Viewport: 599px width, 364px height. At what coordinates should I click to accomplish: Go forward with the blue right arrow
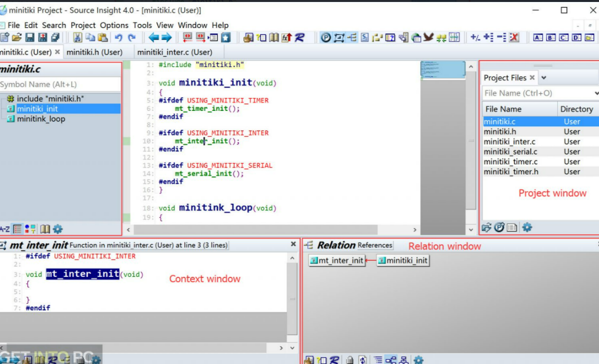click(166, 37)
